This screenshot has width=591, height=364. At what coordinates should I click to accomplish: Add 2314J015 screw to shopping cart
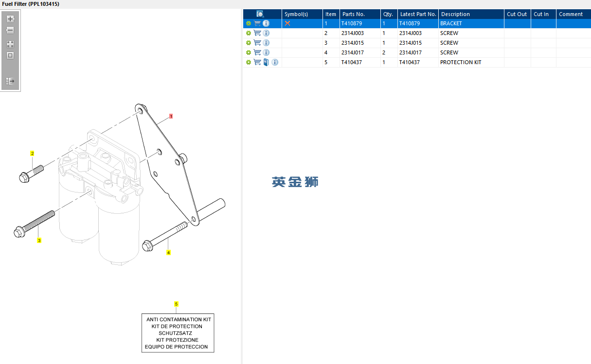click(x=257, y=43)
